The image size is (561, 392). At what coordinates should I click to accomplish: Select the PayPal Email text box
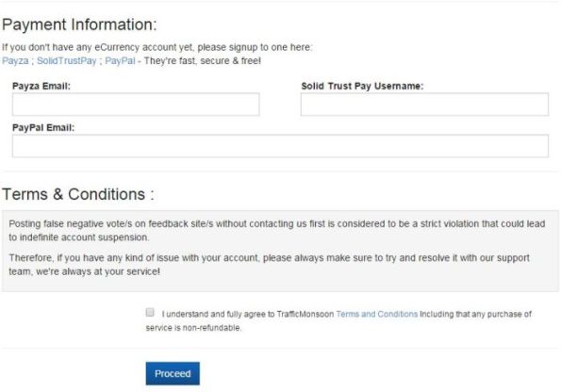[x=280, y=146]
